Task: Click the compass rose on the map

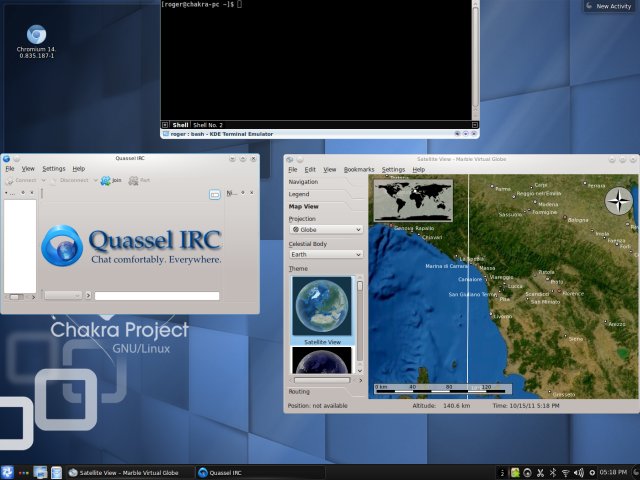Action: 619,201
